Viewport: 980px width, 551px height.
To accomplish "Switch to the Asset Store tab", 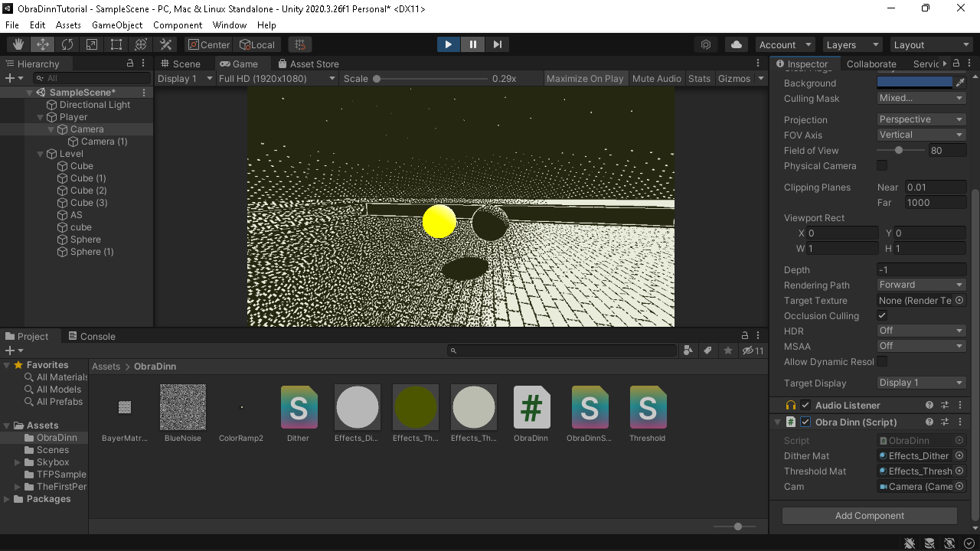I will (x=308, y=64).
